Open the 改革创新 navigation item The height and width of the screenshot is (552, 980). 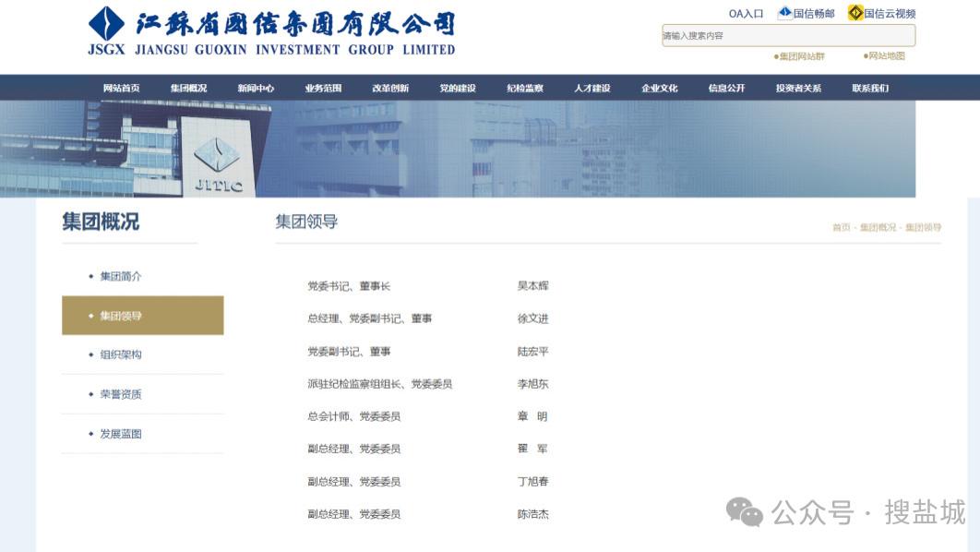tap(390, 88)
